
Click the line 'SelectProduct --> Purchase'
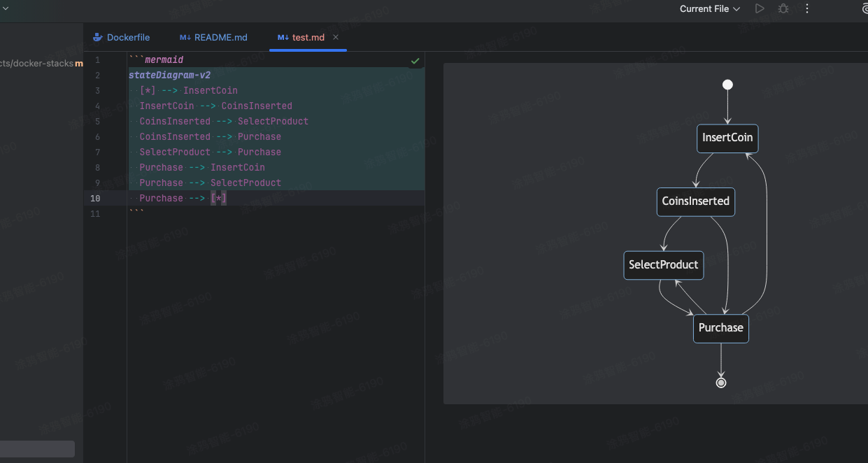pos(211,152)
